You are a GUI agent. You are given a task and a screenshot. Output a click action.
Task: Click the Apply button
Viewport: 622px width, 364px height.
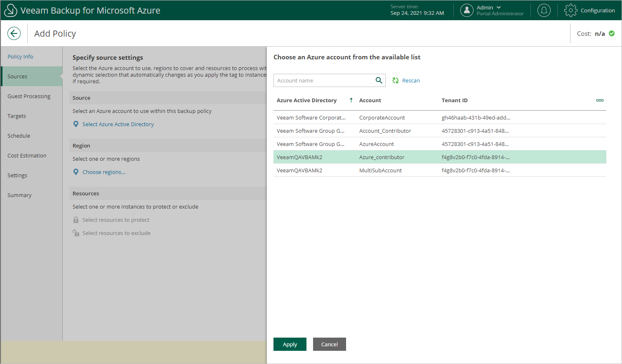(x=290, y=344)
